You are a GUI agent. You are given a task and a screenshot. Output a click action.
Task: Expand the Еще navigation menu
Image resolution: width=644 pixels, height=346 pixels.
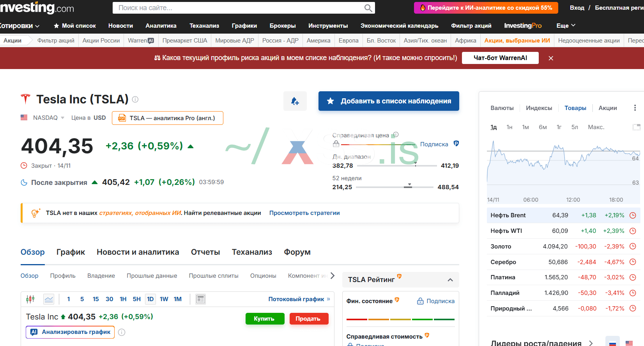pos(566,25)
